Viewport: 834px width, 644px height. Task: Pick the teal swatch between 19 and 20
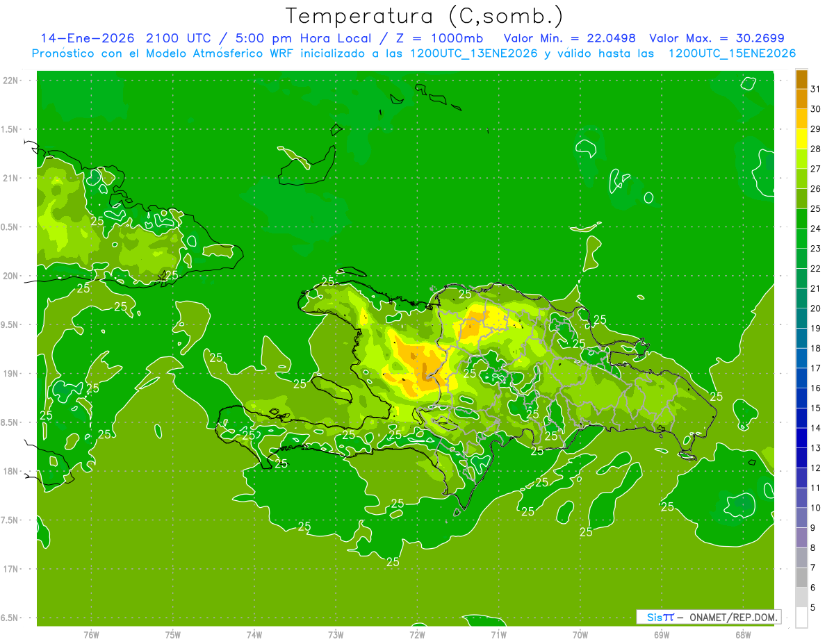pos(801,319)
